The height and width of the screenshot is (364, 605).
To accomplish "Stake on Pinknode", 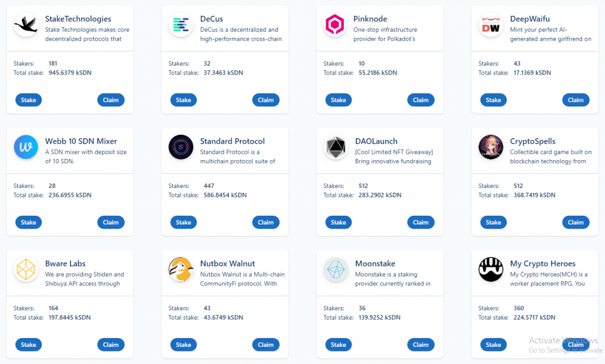I will 339,100.
